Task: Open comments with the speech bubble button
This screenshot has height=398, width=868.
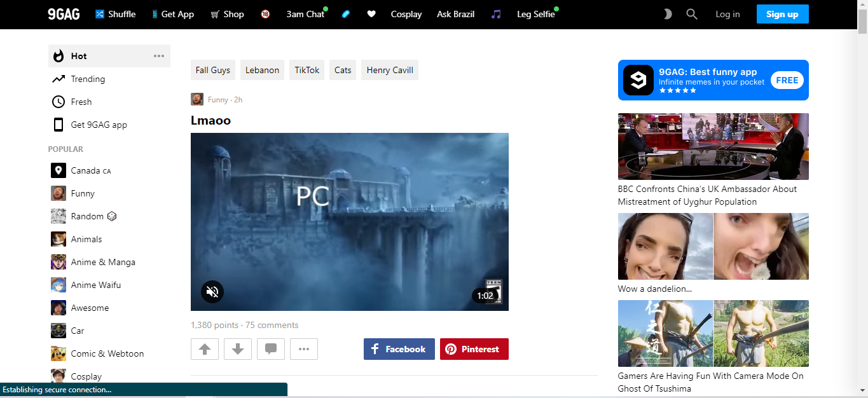Action: pos(271,349)
